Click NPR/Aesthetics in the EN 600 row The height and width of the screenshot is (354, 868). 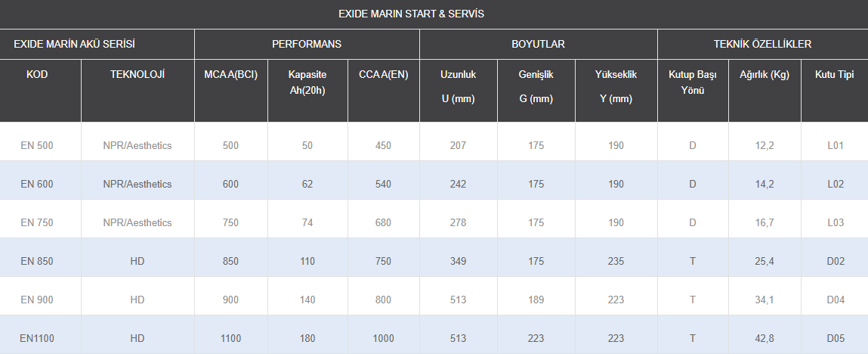point(137,184)
